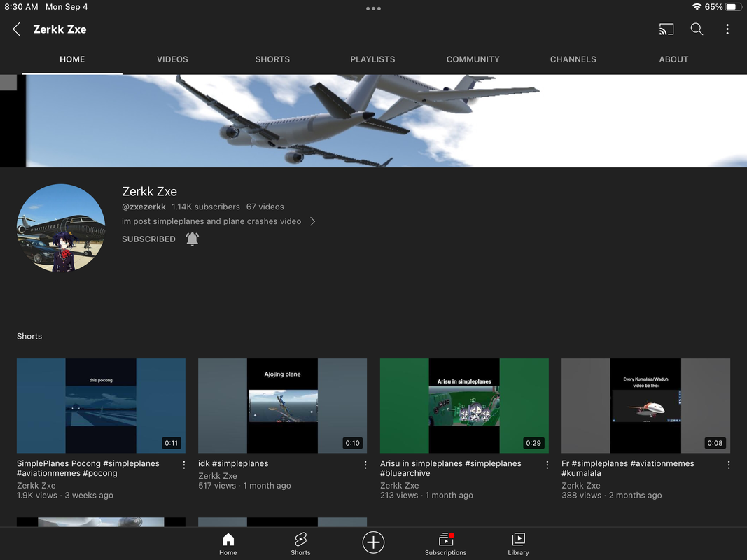Tap '517 views · 1 month ago' text

[244, 486]
